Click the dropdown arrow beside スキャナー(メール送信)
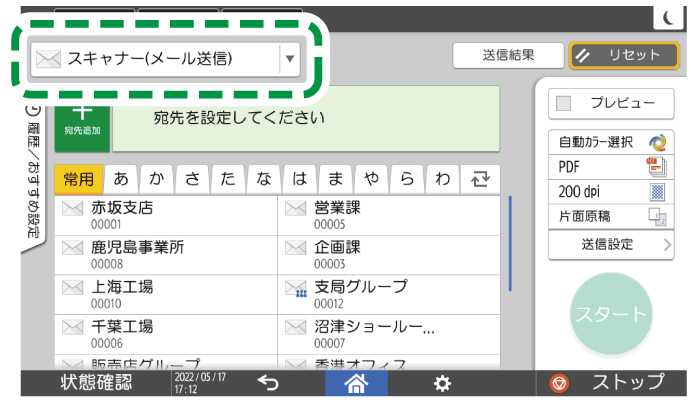The image size is (691, 400). [x=290, y=59]
